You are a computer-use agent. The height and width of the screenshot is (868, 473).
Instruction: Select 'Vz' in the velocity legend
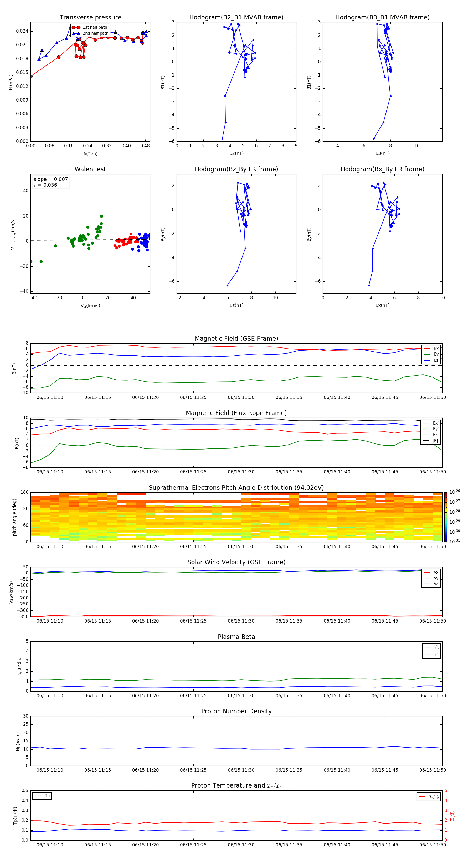point(431,584)
